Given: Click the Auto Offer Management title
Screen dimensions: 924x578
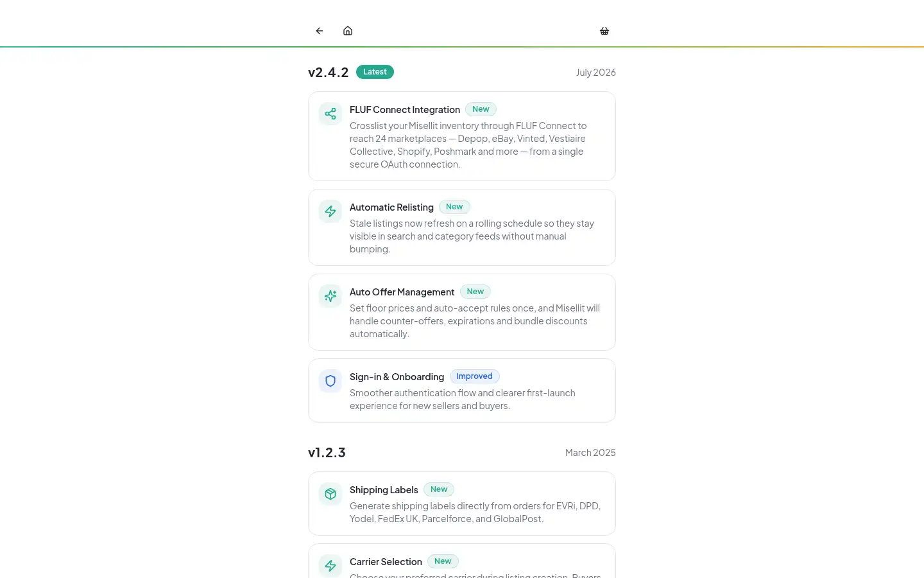Looking at the screenshot, I should pos(402,292).
